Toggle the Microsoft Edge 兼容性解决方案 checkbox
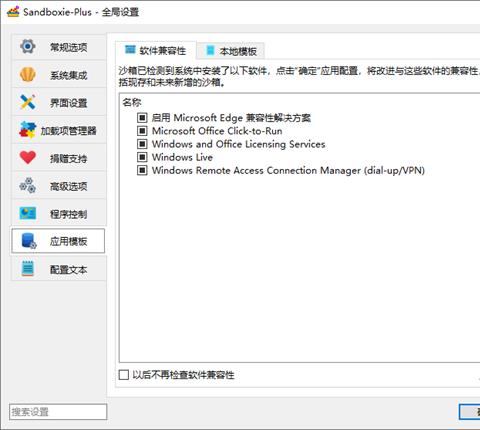 pyautogui.click(x=142, y=117)
